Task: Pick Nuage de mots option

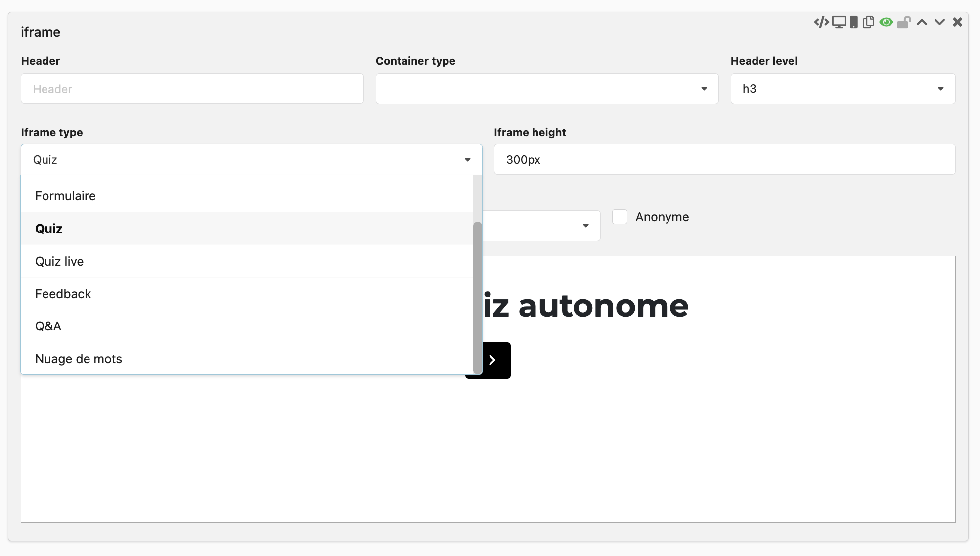Action: [79, 359]
